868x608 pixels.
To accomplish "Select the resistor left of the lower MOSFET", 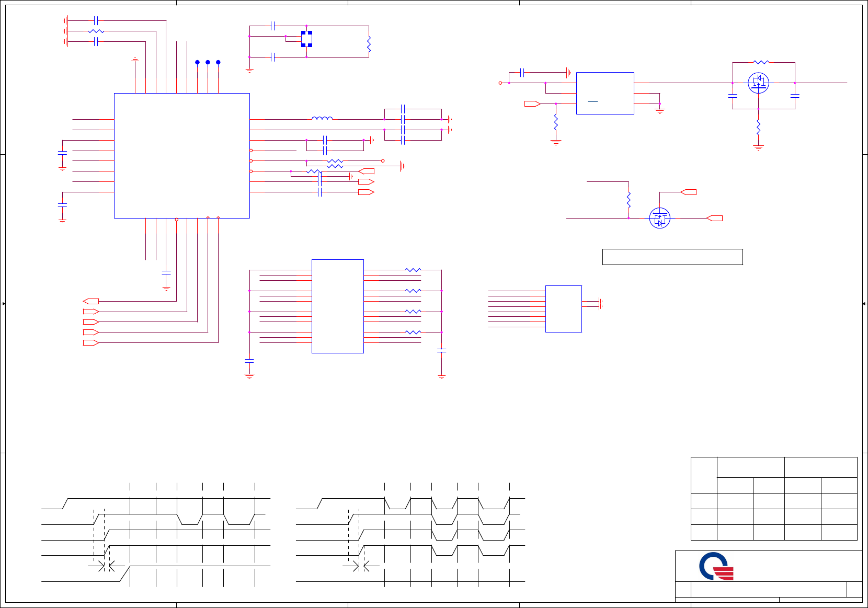I will [629, 200].
